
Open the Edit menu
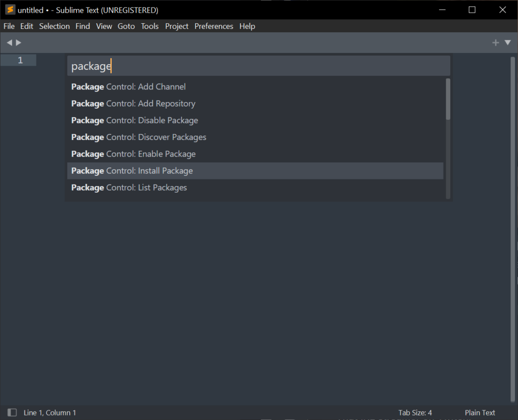pyautogui.click(x=26, y=26)
